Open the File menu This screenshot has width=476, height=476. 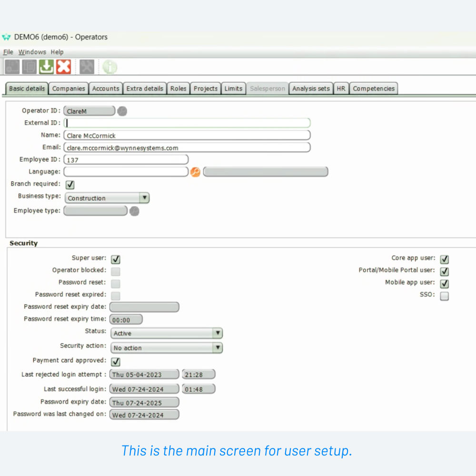[8, 52]
